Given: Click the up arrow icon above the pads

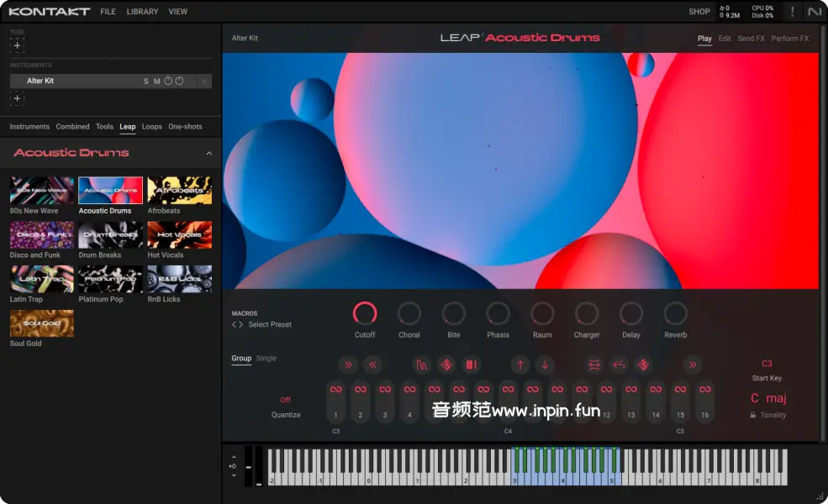Looking at the screenshot, I should tap(520, 365).
